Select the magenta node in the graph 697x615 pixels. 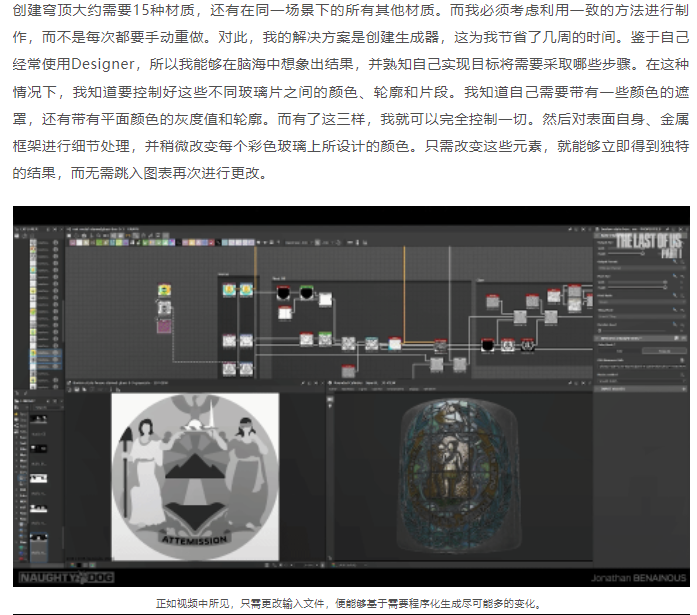tap(164, 327)
